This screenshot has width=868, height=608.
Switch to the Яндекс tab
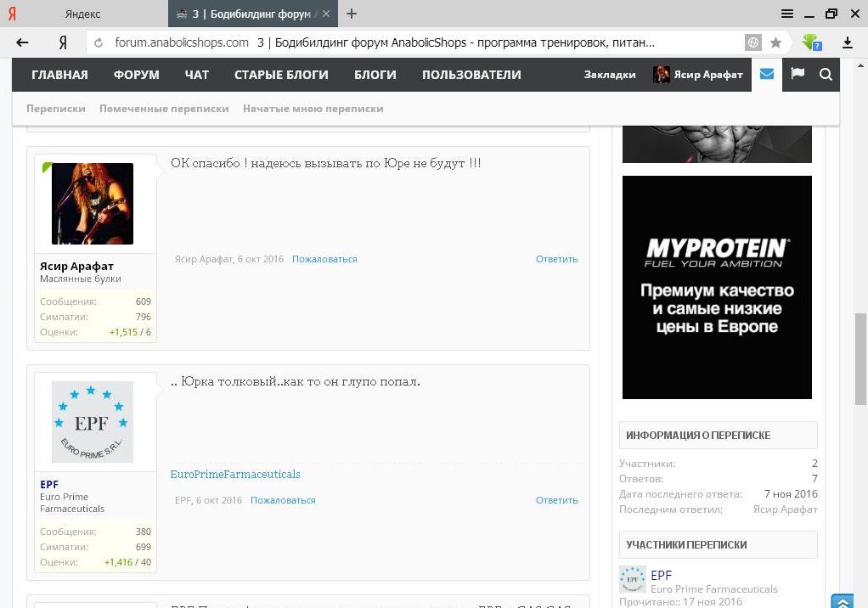[x=83, y=14]
